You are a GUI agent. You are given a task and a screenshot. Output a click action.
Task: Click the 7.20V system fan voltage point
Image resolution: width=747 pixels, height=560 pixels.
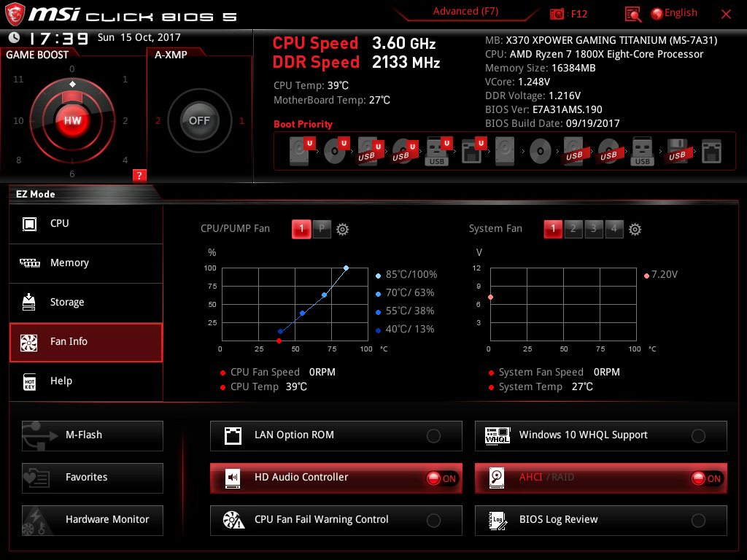[490, 297]
